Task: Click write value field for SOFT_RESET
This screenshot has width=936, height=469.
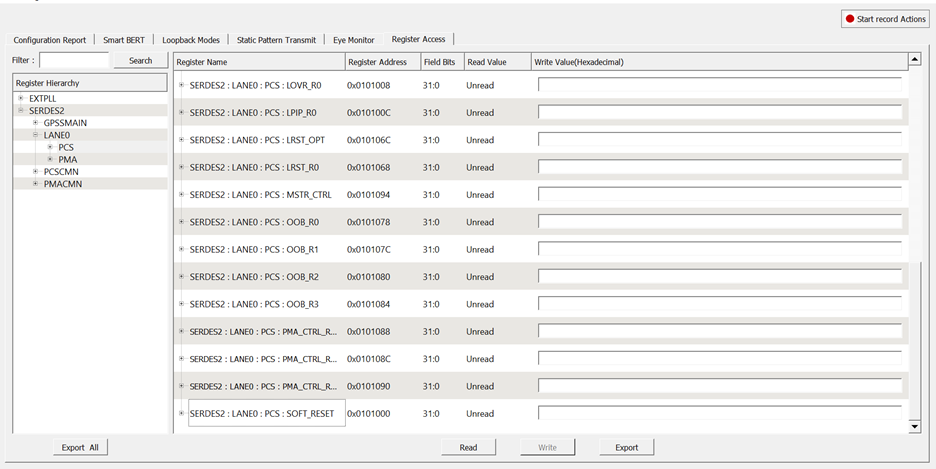Action: click(x=720, y=413)
